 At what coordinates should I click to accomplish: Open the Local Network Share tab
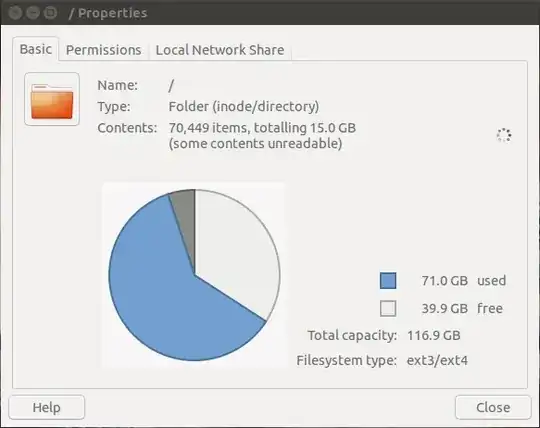pos(220,50)
